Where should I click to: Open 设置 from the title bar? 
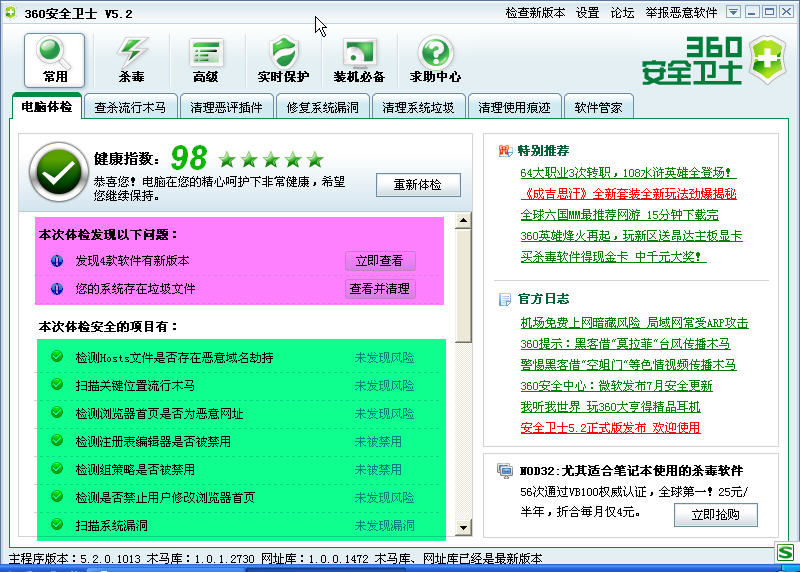[x=587, y=13]
